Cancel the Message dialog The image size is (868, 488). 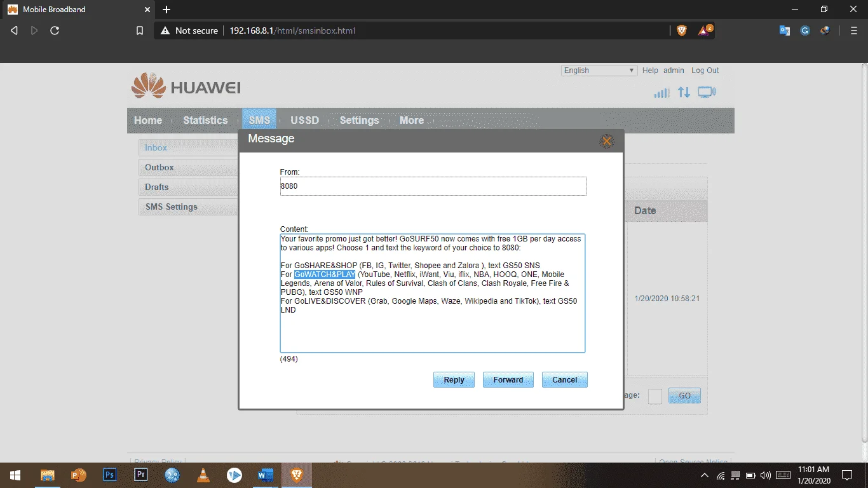[565, 379]
